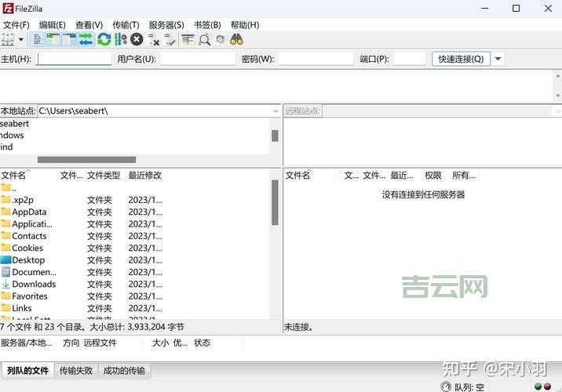The width and height of the screenshot is (562, 392).
Task: Expand the Site Manager dropdown arrow
Action: [x=20, y=39]
